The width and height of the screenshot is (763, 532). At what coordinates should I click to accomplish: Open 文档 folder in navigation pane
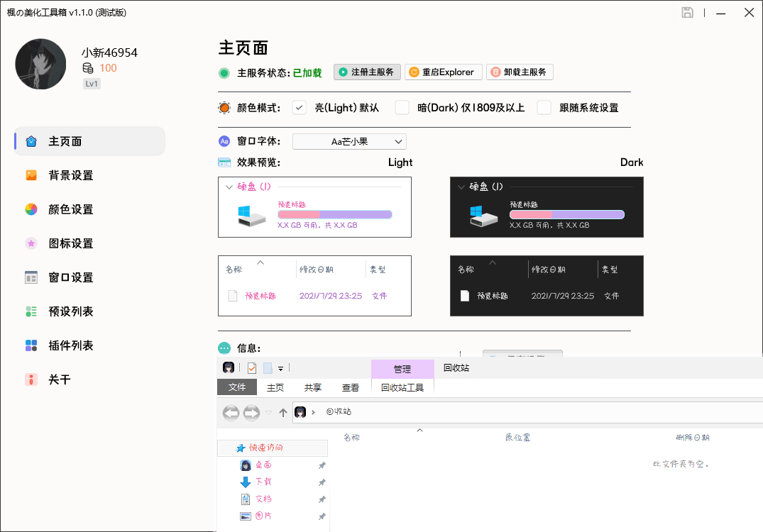pos(263,499)
